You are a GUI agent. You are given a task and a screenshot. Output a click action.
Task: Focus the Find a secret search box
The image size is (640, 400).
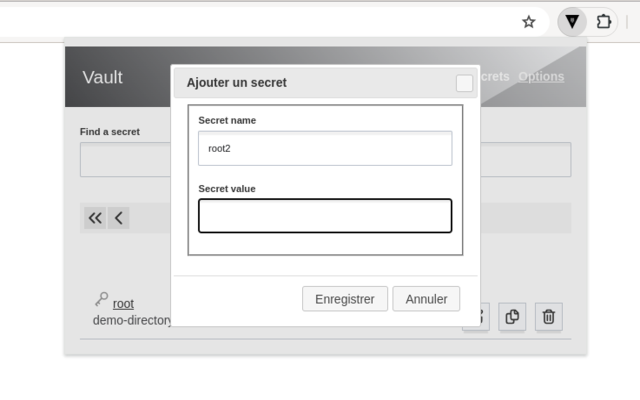point(125,160)
